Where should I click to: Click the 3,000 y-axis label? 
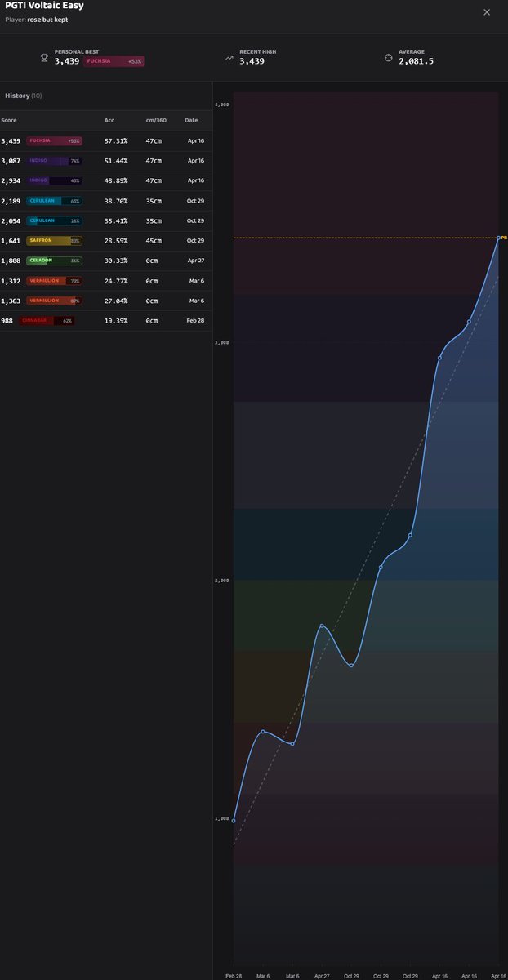click(x=222, y=342)
